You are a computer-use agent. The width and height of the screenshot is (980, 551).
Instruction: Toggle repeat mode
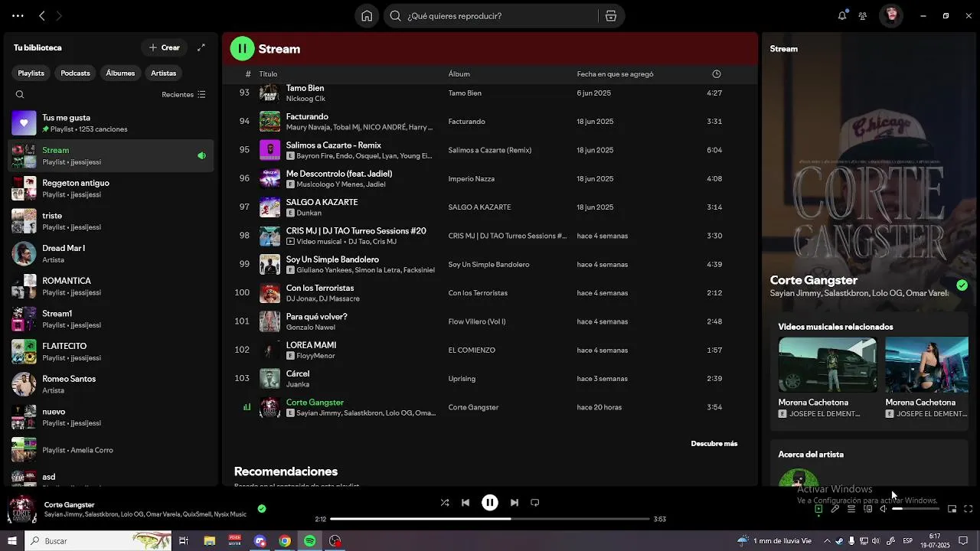coord(535,503)
